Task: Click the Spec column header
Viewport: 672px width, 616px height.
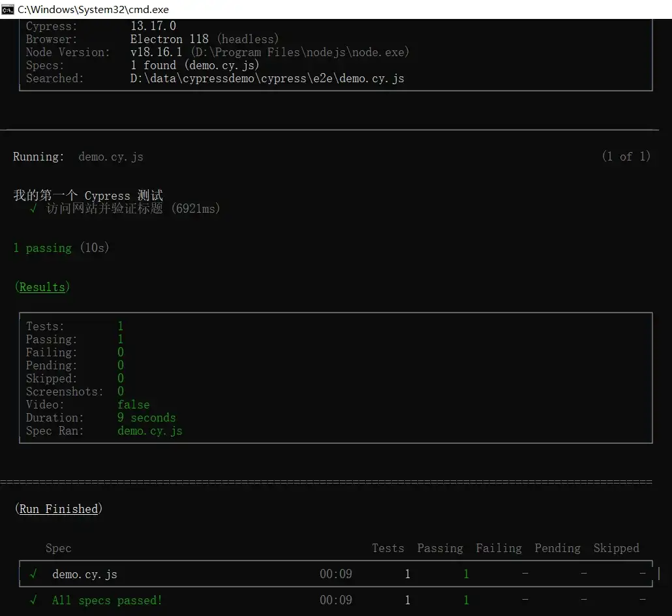Action: [58, 548]
